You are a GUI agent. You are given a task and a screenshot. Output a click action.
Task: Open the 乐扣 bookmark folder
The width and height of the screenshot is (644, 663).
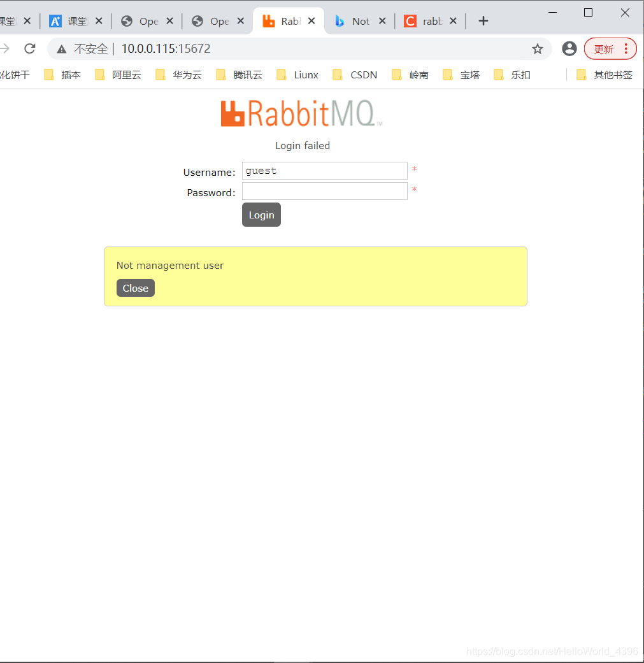pos(512,75)
